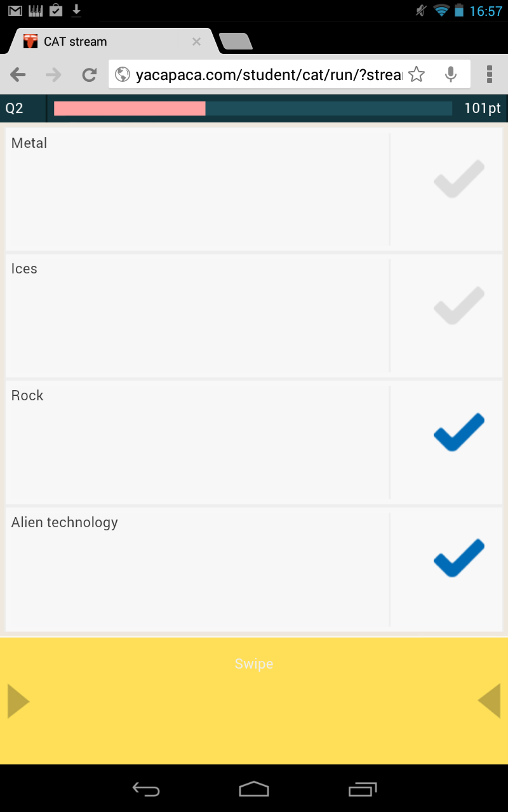Click the globe icon in the address bar
Screen dimensions: 508x812
[x=121, y=74]
